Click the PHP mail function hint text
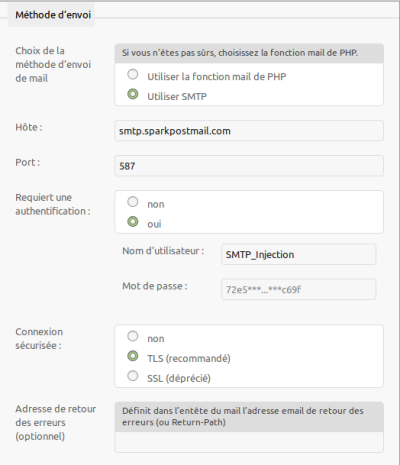The image size is (400, 465). pos(240,53)
